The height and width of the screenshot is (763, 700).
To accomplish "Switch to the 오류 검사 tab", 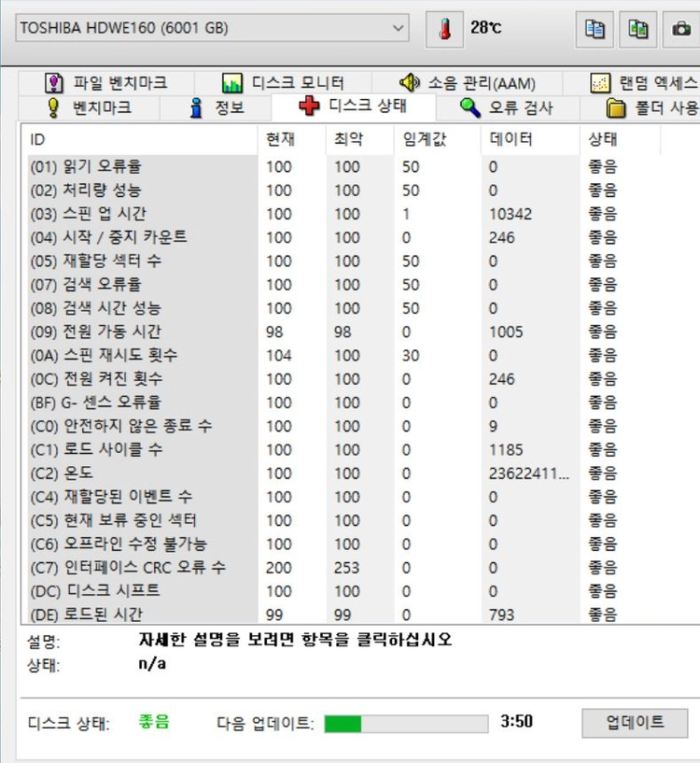I will tap(508, 107).
